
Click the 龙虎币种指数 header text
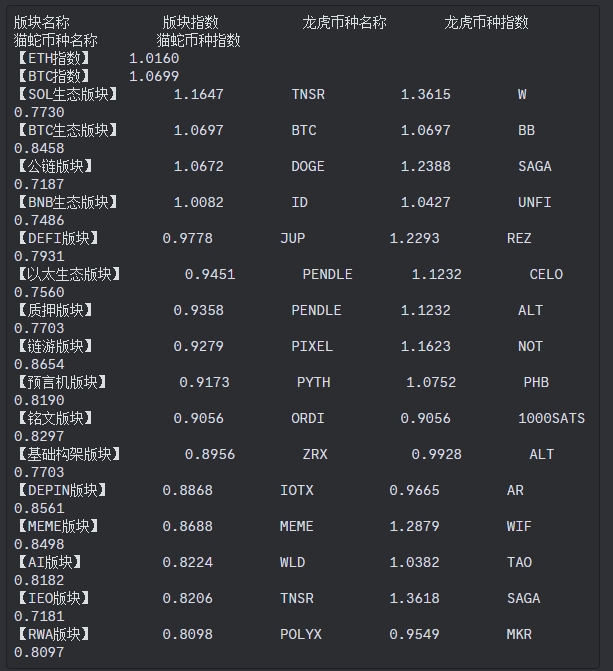(486, 22)
